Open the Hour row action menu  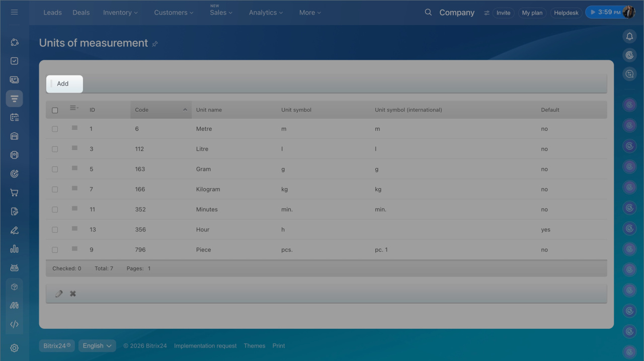coord(74,229)
